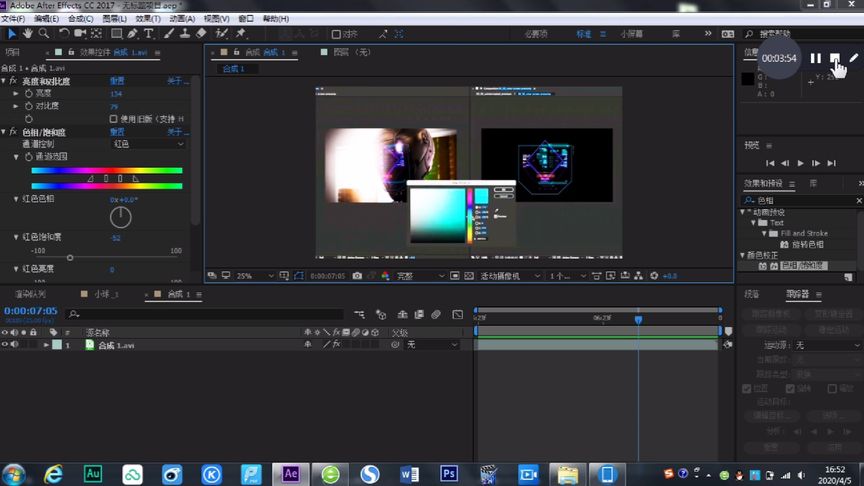The width and height of the screenshot is (864, 486).
Task: Select the Pen tool
Action: click(x=132, y=34)
